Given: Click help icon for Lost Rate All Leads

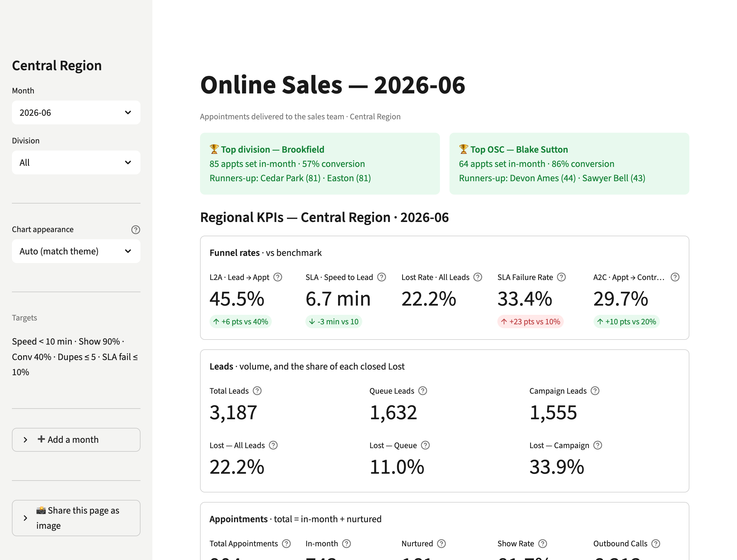Looking at the screenshot, I should coord(478,277).
